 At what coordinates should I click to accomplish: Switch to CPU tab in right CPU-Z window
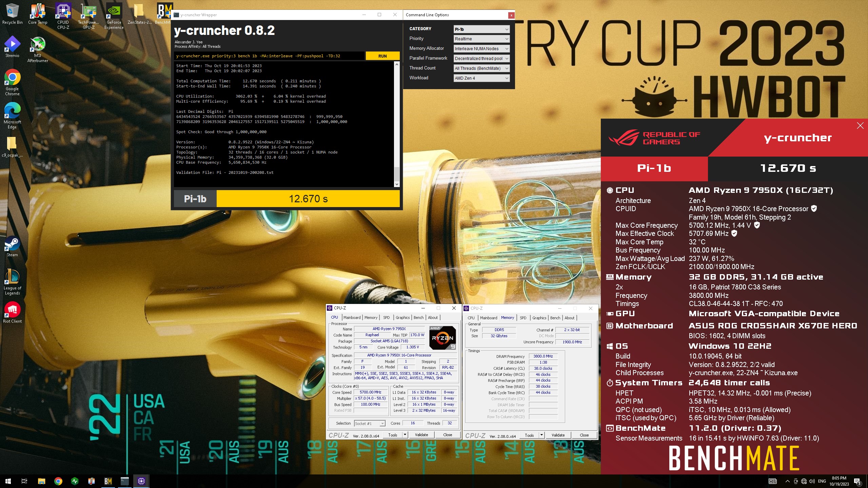coord(471,318)
